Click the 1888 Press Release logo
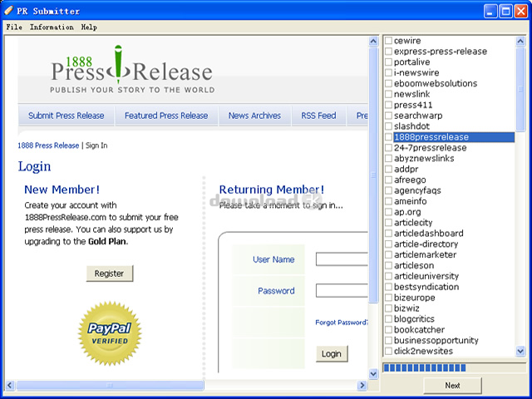This screenshot has height=399, width=532. [131, 70]
